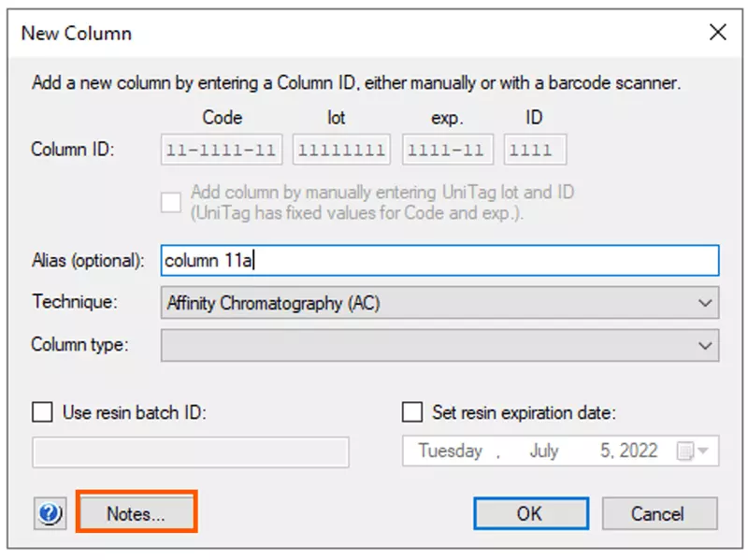The height and width of the screenshot is (560, 748).
Task: Tick the Set resin expiration date checkbox
Action: point(411,411)
